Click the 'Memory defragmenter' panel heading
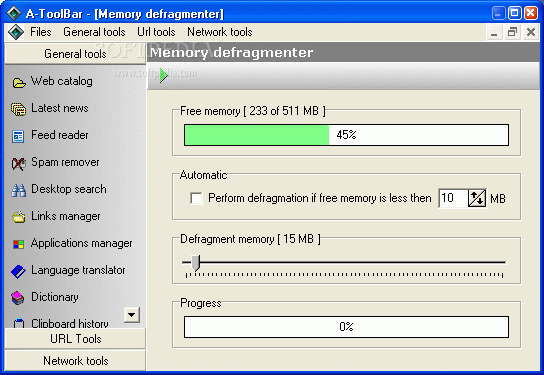 coord(231,52)
